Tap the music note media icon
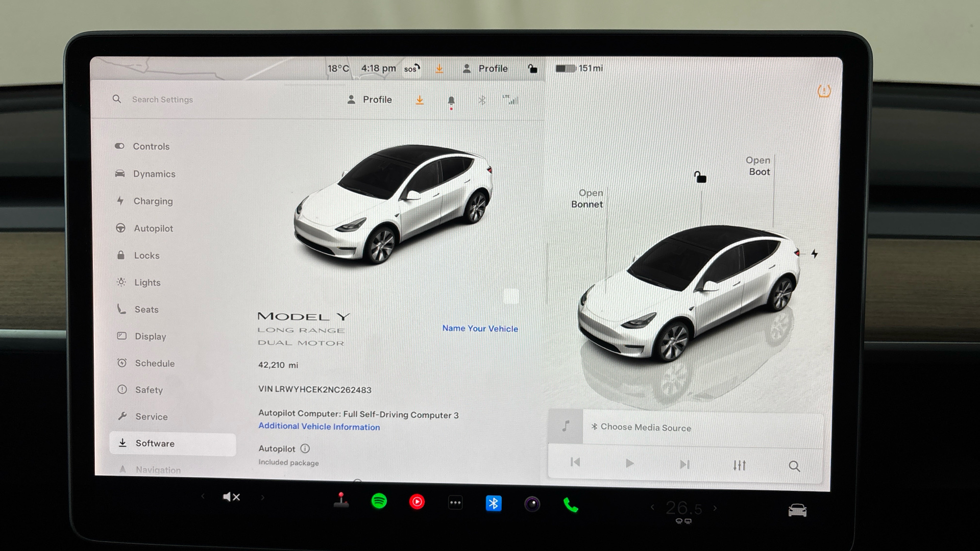Image resolution: width=980 pixels, height=551 pixels. click(x=566, y=426)
